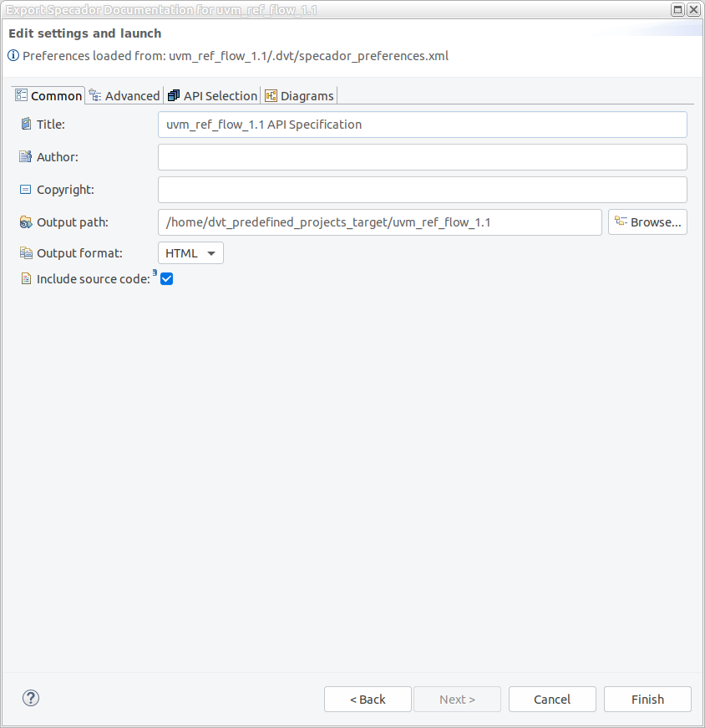
Task: Select the Common tab
Action: point(48,96)
